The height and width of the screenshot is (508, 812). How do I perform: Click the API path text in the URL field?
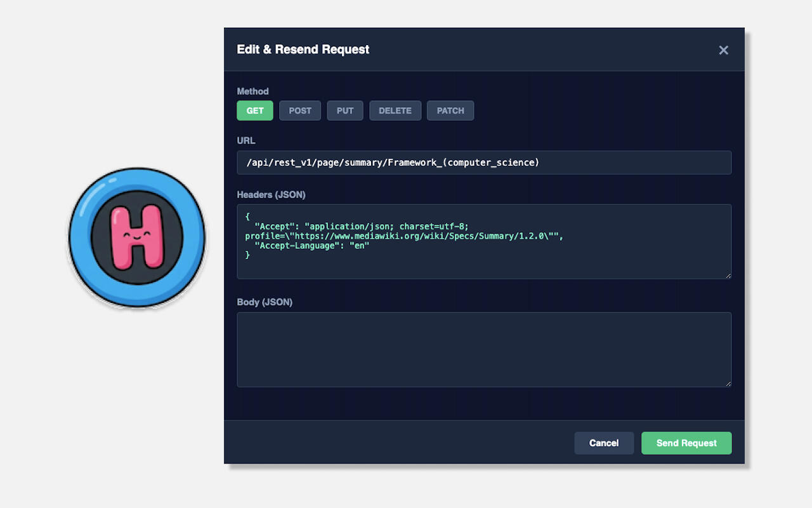pyautogui.click(x=392, y=163)
